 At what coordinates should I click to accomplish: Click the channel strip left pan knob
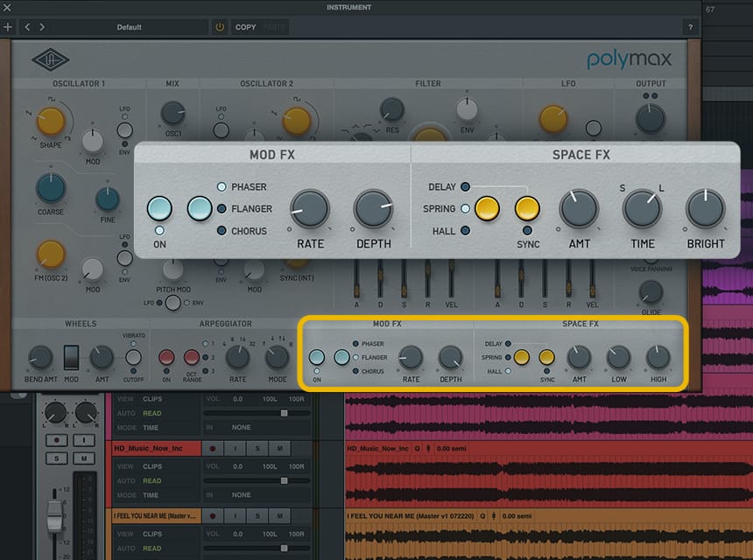coord(56,413)
